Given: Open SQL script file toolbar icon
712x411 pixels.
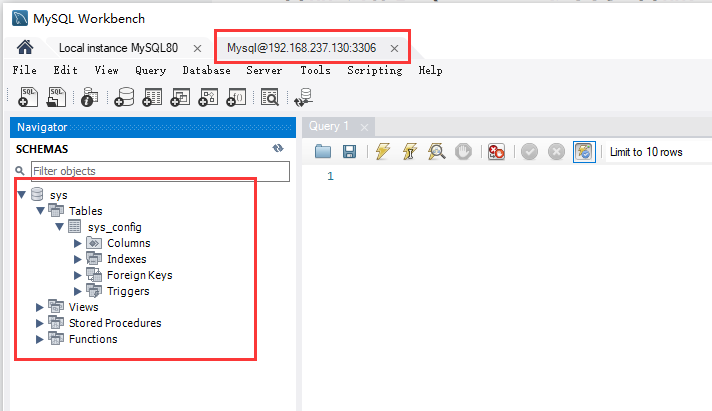Looking at the screenshot, I should [56, 97].
